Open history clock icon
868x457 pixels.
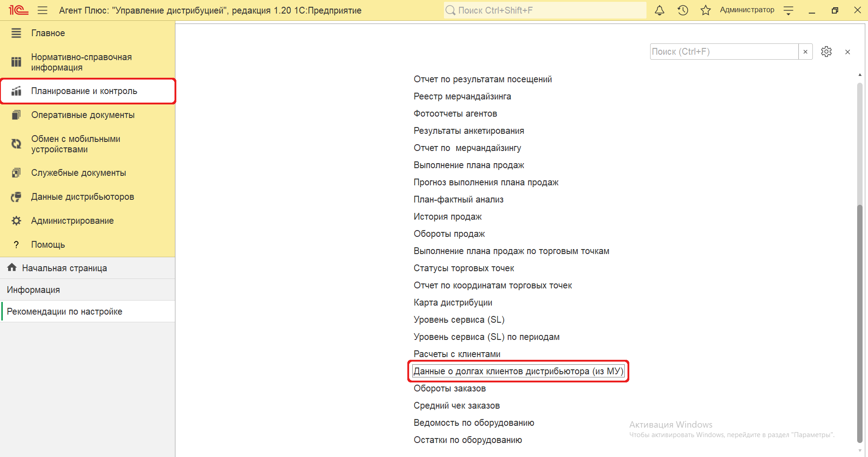click(683, 10)
